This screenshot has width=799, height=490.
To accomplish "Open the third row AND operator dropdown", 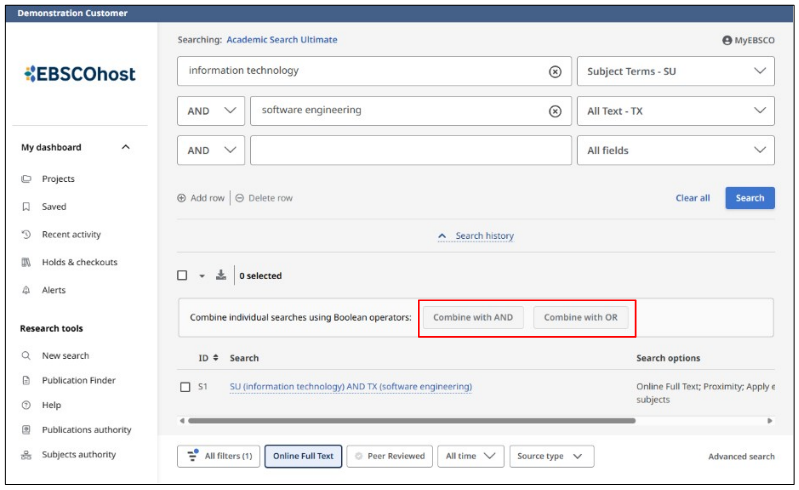I will [x=211, y=150].
